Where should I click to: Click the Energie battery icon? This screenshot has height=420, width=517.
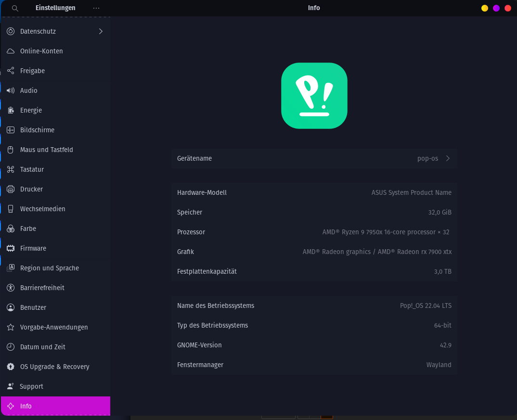[x=11, y=110]
